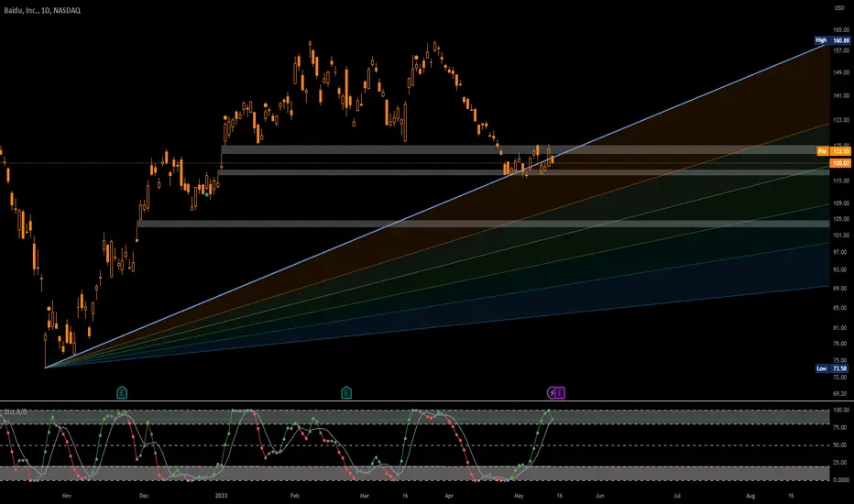Click the Jun label on the time axis
Image resolution: width=854 pixels, height=504 pixels.
(599, 496)
